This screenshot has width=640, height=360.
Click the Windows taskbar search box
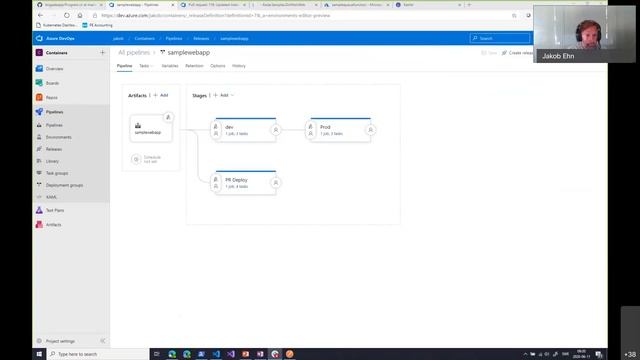(98, 354)
